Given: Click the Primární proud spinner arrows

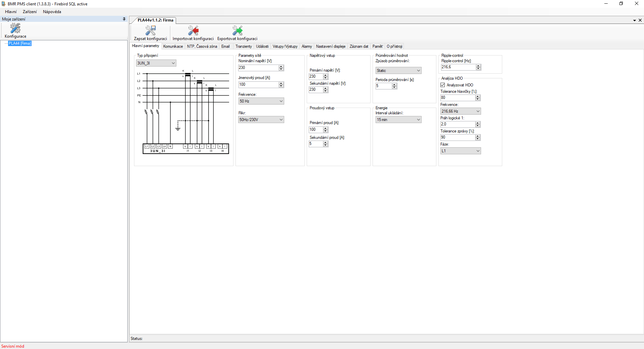Looking at the screenshot, I should point(326,130).
